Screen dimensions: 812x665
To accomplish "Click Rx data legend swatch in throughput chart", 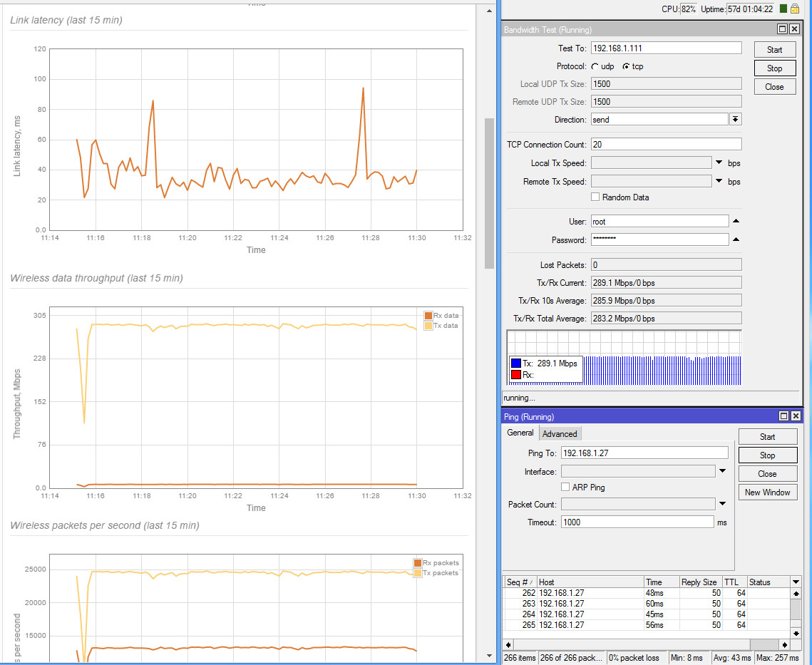I will tap(428, 316).
